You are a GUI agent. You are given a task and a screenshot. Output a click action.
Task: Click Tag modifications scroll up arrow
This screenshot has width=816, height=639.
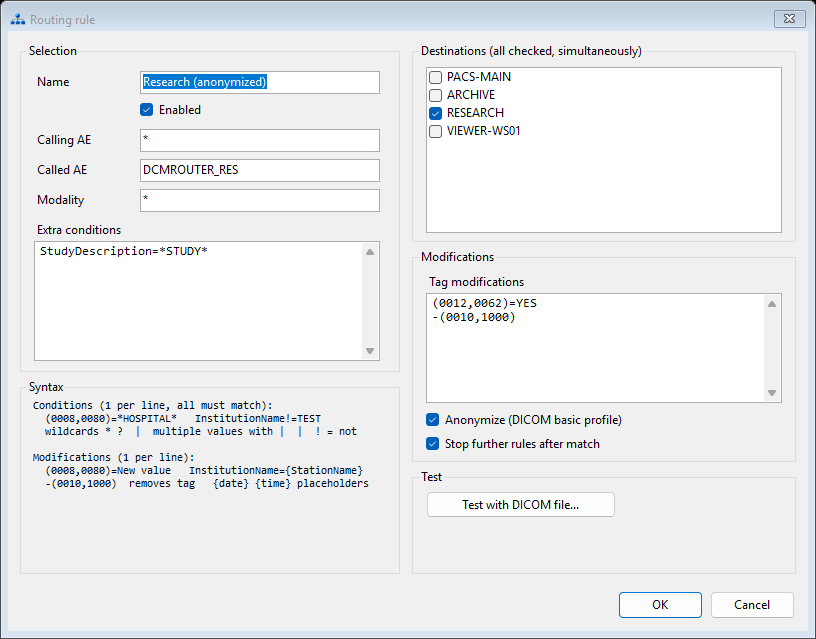(x=772, y=304)
